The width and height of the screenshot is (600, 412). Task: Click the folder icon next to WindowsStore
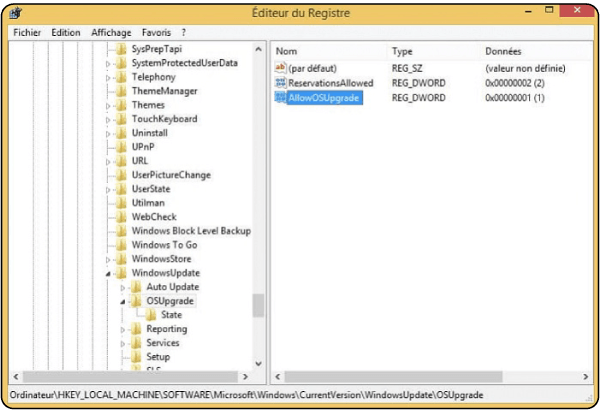121,259
